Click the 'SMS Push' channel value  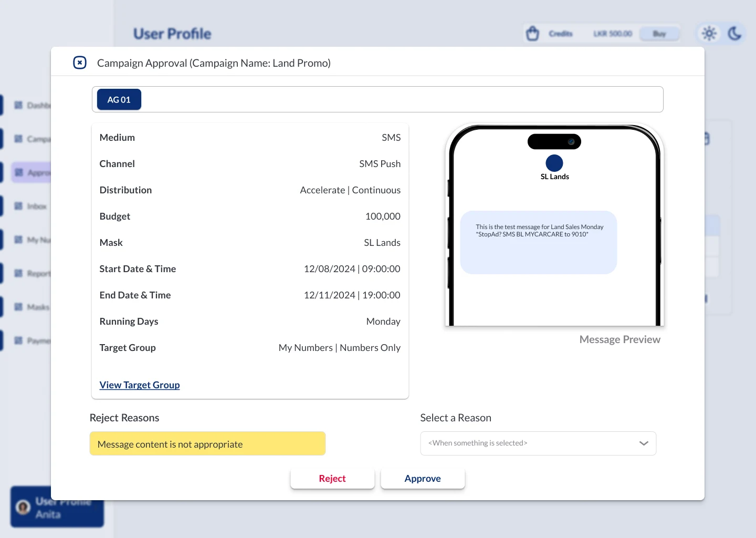click(x=380, y=164)
